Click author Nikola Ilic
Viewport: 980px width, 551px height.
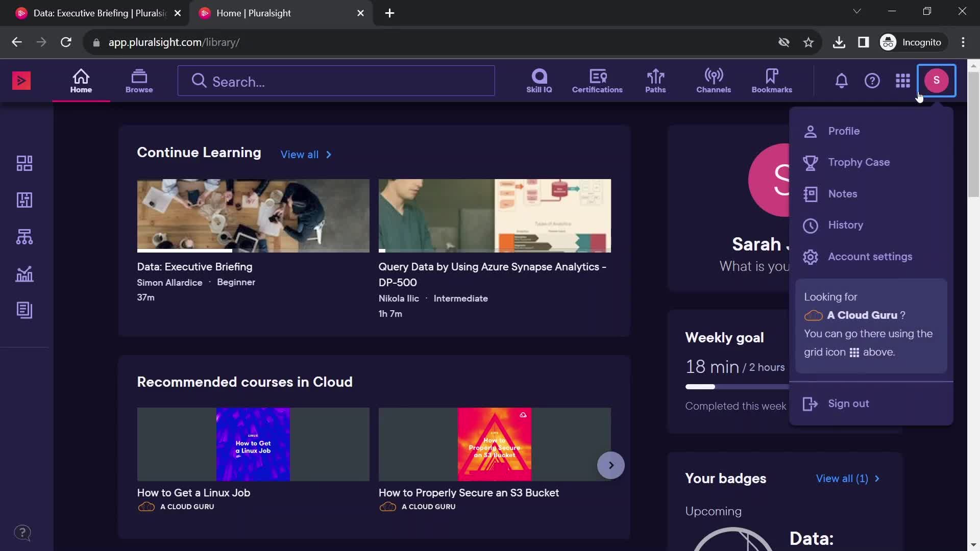point(399,298)
